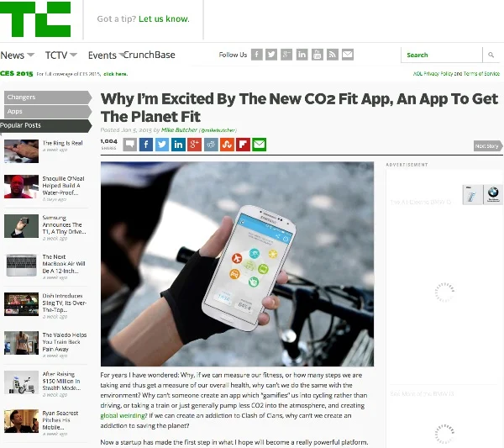Viewport: 504px width, 448px height.
Task: Click into the Search field
Action: coord(442,55)
